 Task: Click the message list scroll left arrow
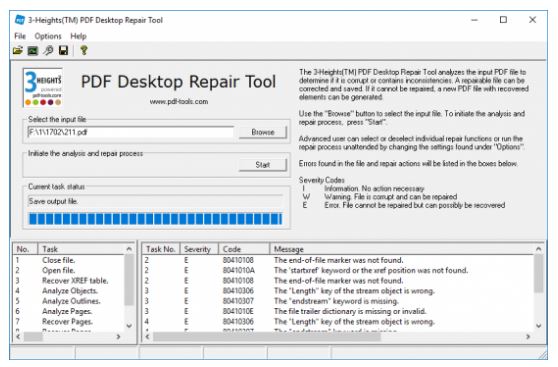[147, 336]
